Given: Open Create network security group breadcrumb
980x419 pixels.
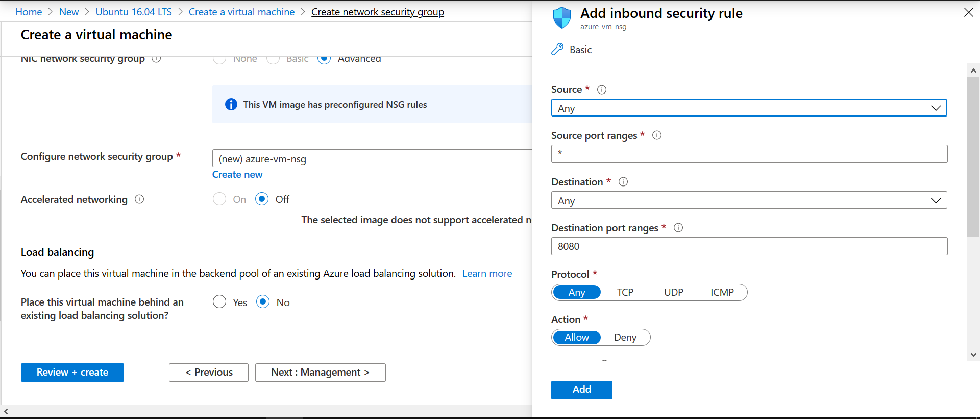Looking at the screenshot, I should (378, 12).
